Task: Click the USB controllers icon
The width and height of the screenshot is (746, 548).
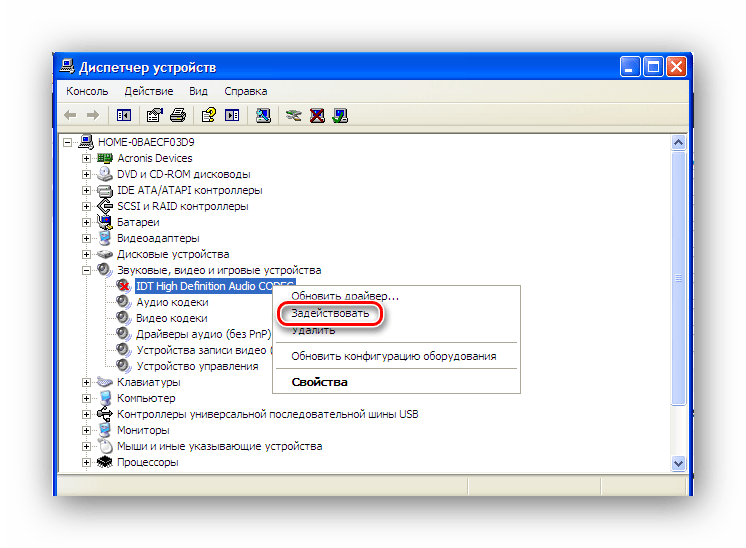Action: (105, 414)
